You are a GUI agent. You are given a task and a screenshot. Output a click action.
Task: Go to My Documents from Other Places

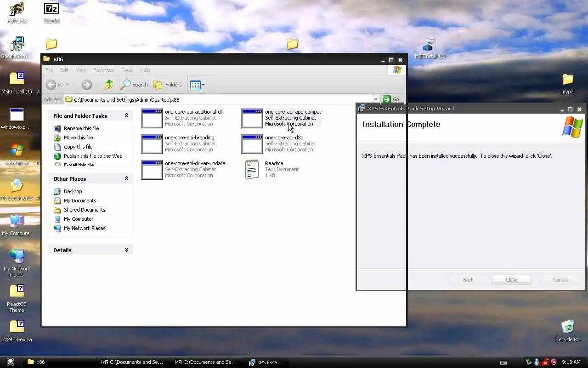(75, 201)
